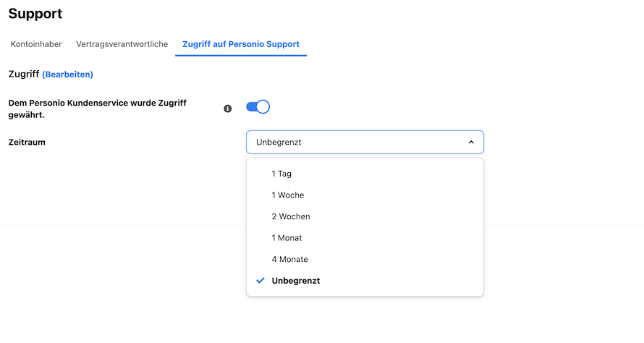Click the chevron arrow in Zeitraum field
The height and width of the screenshot is (343, 644).
point(471,142)
